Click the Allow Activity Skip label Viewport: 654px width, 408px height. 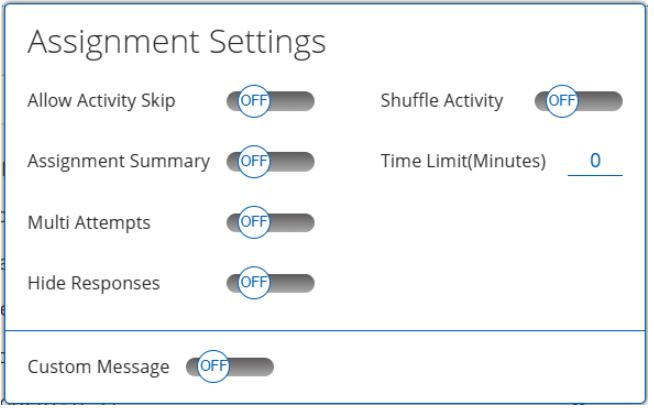pos(101,101)
